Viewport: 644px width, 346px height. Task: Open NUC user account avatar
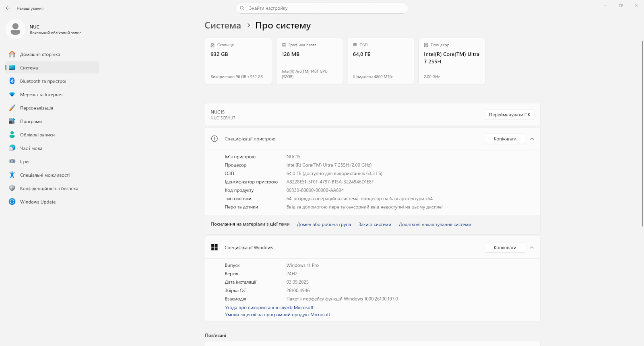point(15,29)
